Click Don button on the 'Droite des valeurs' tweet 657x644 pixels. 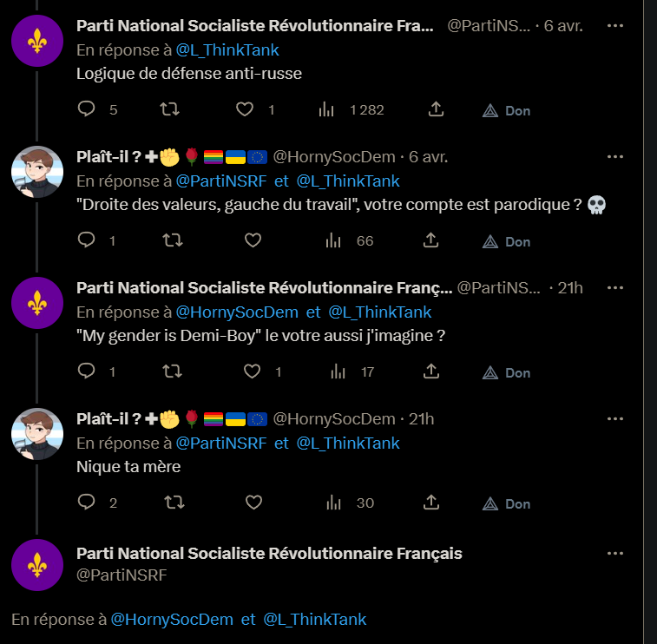(x=506, y=241)
